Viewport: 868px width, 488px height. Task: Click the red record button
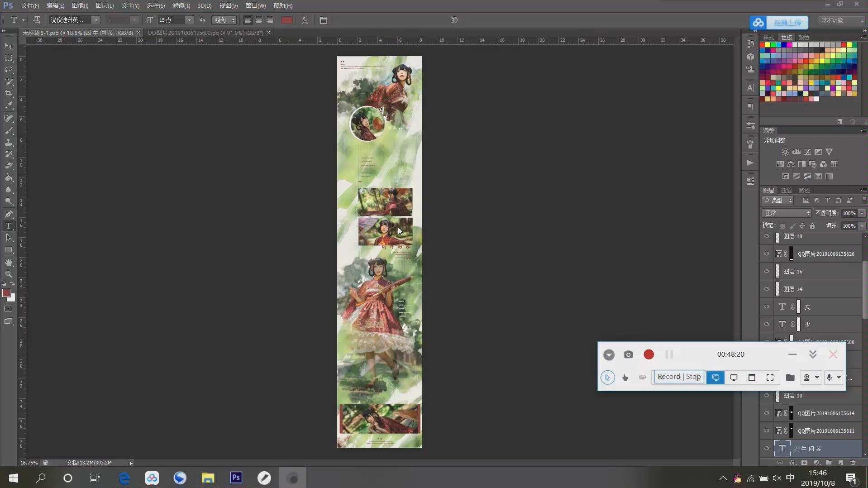(x=649, y=354)
